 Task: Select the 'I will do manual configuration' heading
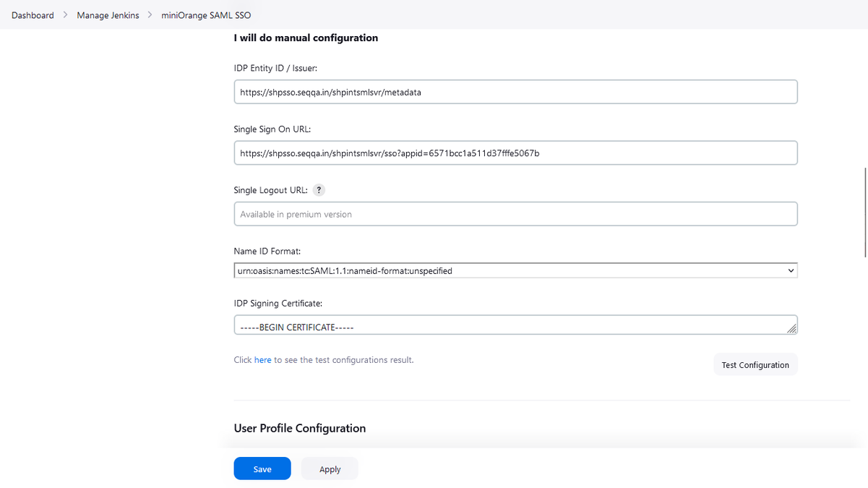306,38
